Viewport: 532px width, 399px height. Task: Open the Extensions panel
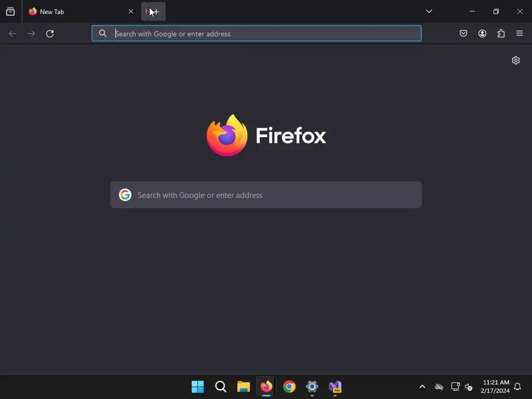pyautogui.click(x=501, y=33)
